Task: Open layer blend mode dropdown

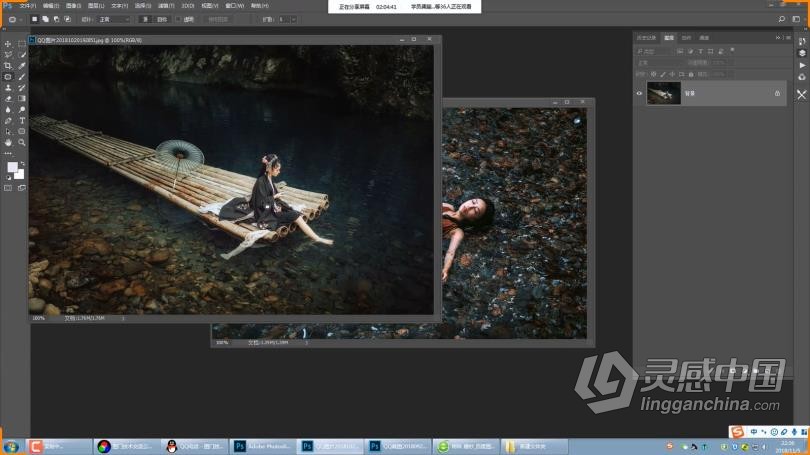Action: tap(659, 62)
